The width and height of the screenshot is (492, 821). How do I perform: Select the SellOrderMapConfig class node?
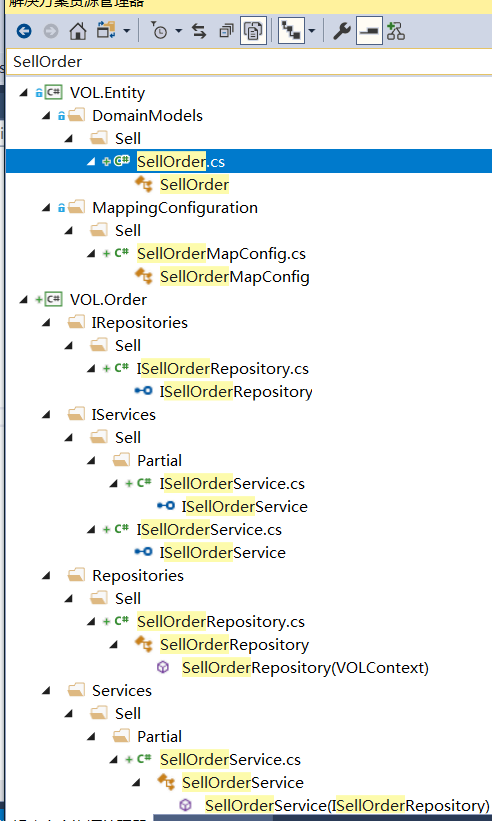point(234,277)
